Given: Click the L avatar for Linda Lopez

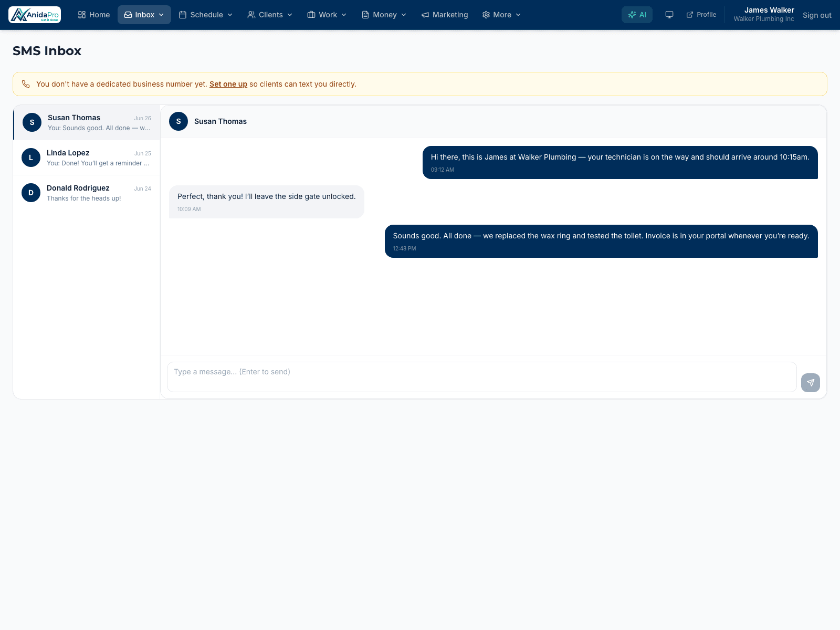Looking at the screenshot, I should tap(31, 157).
